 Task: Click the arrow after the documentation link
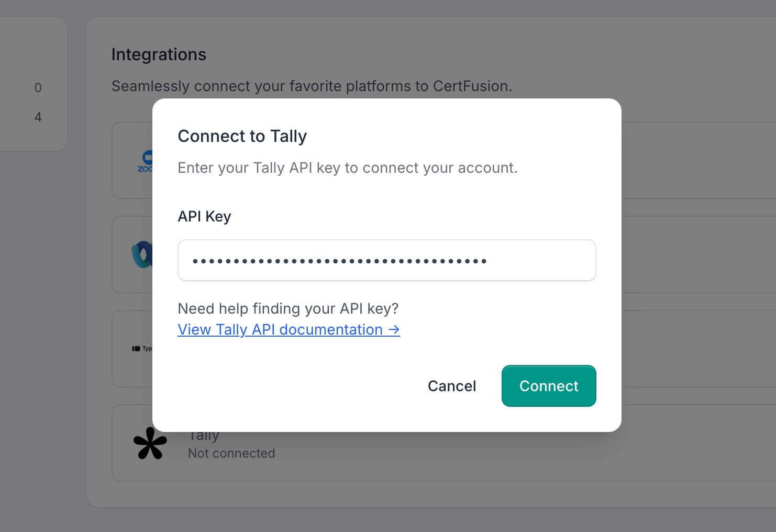pos(394,330)
